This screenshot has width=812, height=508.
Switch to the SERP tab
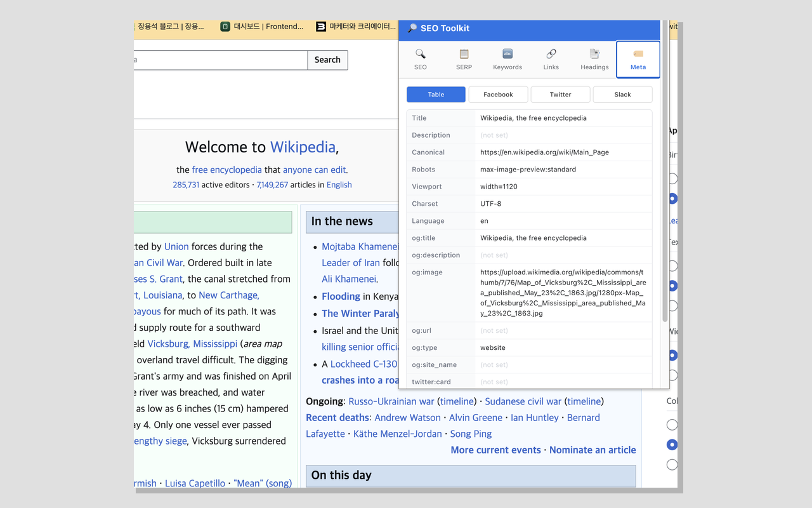click(464, 59)
